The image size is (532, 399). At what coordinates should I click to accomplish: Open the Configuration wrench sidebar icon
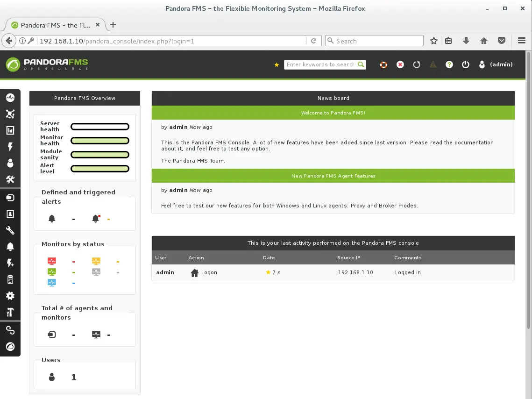click(x=10, y=230)
